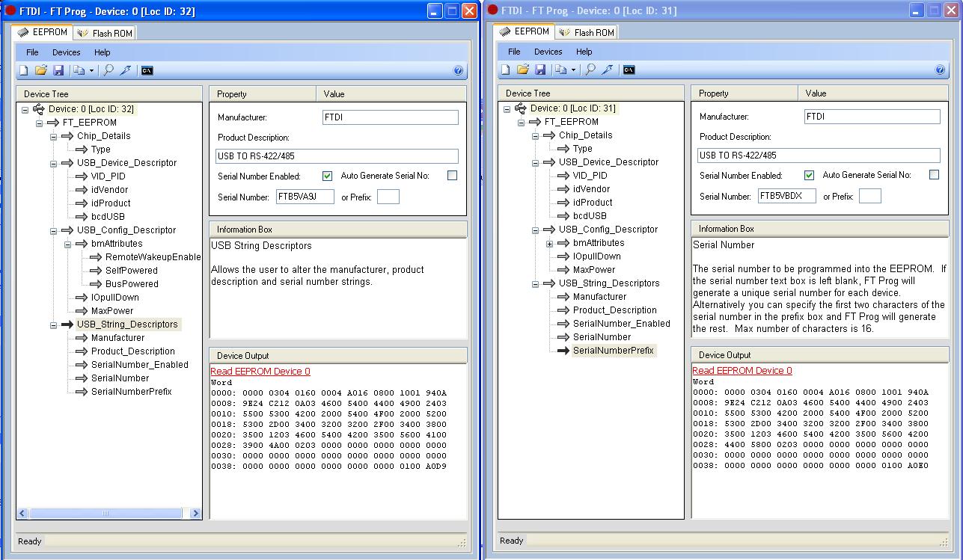Click the Prefix field in Loc ID 31 window
963x560 pixels.
click(870, 197)
